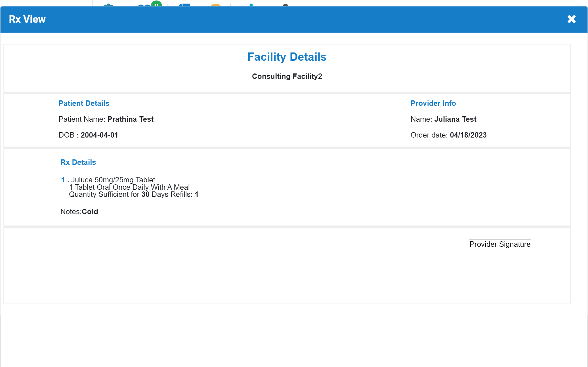Click the partially hidden gear icon
The width and height of the screenshot is (588, 367).
pos(109,5)
